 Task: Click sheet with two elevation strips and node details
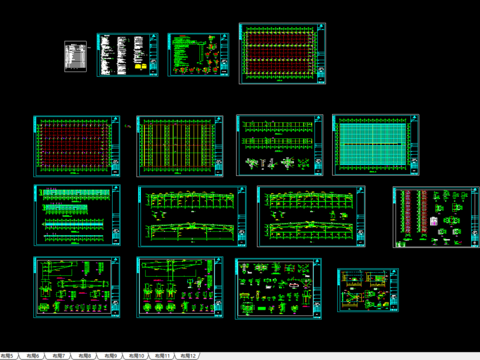[x=280, y=145]
